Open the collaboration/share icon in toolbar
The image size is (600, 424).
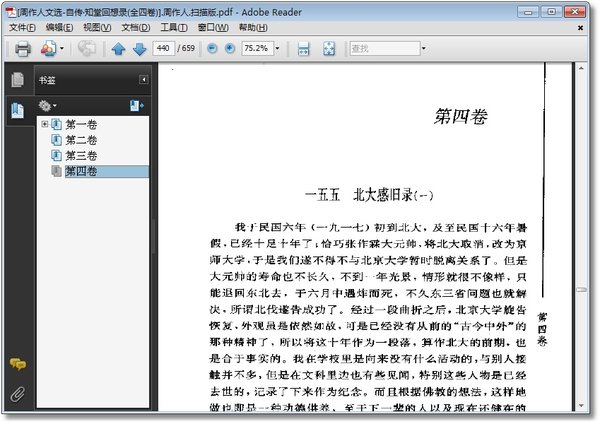(x=49, y=49)
